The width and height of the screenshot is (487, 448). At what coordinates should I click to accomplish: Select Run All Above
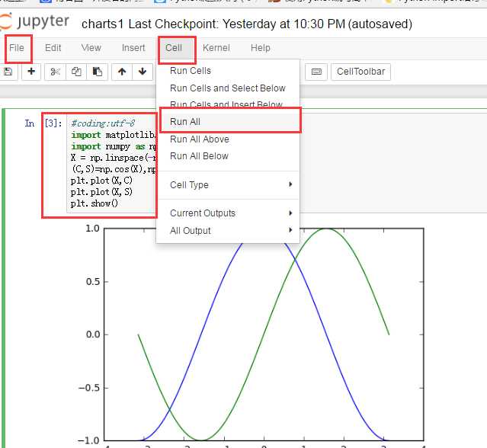tap(228, 139)
